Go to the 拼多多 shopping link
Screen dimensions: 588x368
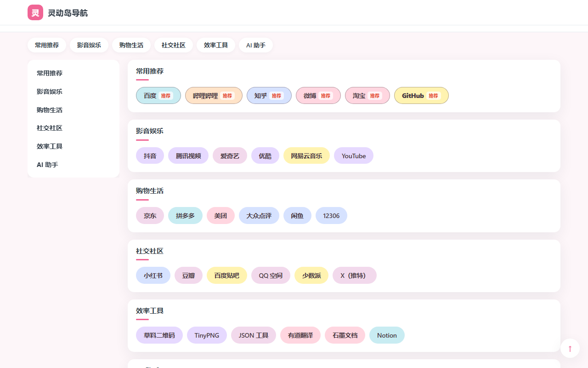(x=185, y=216)
